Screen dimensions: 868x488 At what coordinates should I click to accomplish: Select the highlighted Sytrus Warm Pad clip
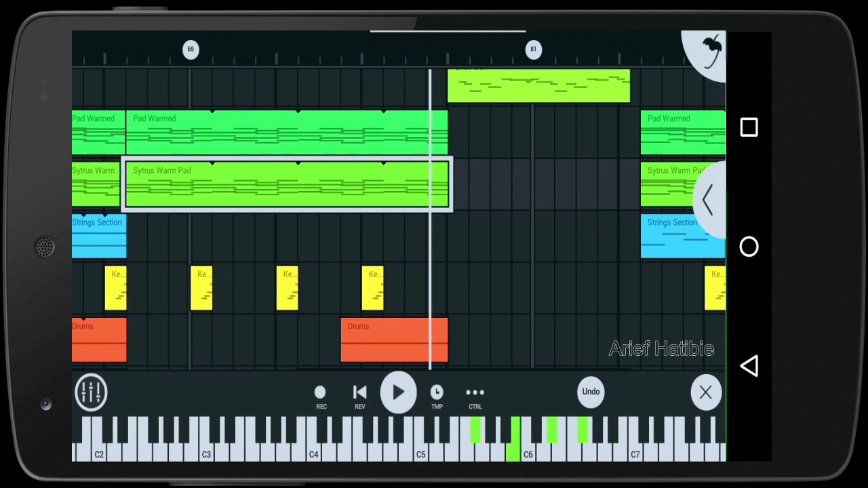pos(287,184)
